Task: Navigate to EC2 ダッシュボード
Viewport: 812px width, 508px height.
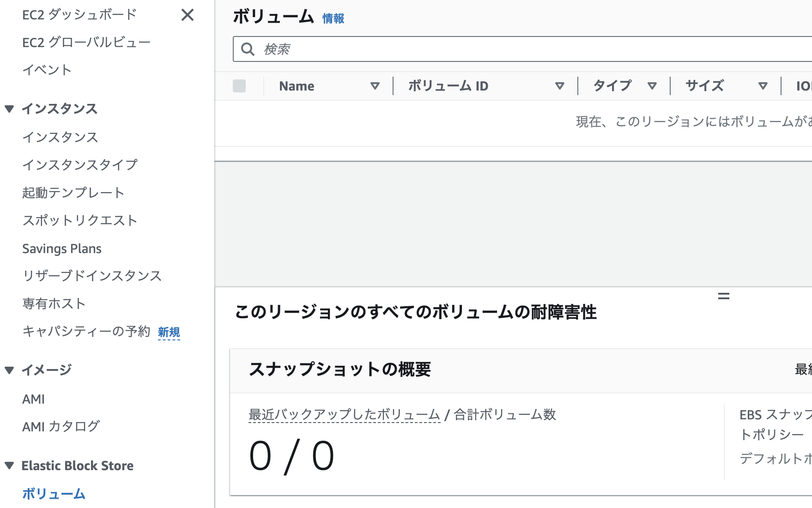Action: tap(79, 14)
